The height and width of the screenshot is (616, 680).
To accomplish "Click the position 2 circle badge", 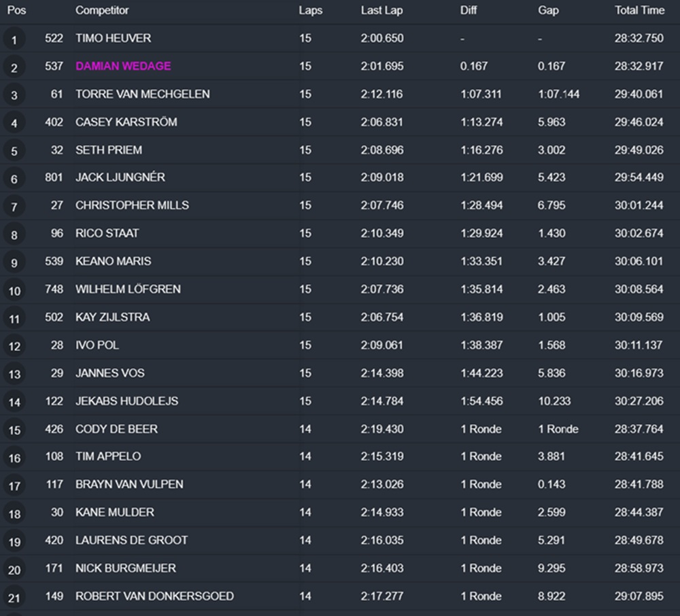I will (14, 67).
